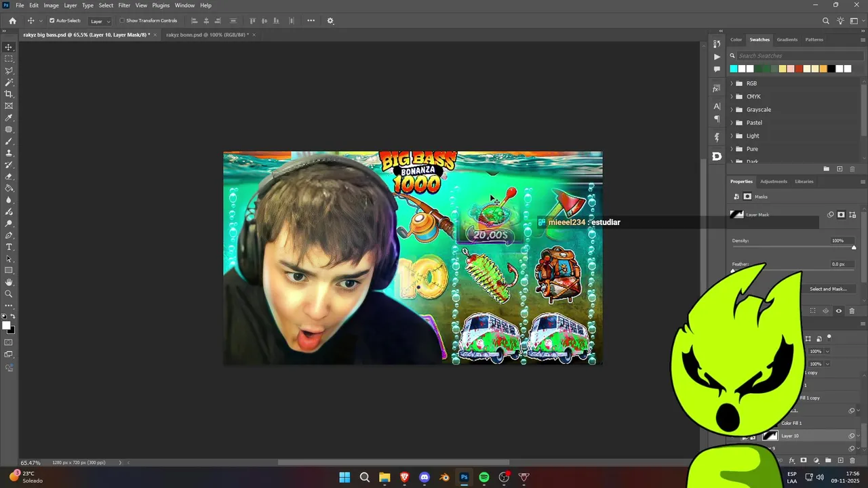
Task: Switch to the Adjustments tab
Action: [773, 182]
